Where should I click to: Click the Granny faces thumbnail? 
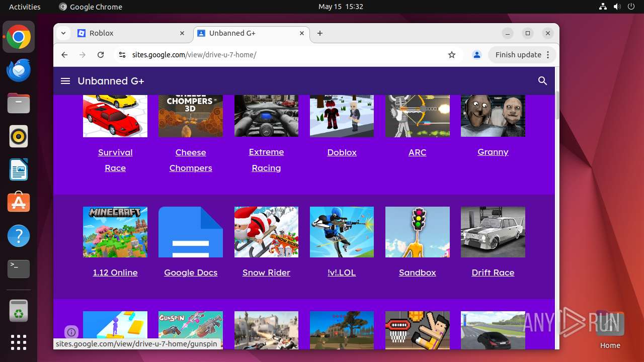tap(493, 116)
